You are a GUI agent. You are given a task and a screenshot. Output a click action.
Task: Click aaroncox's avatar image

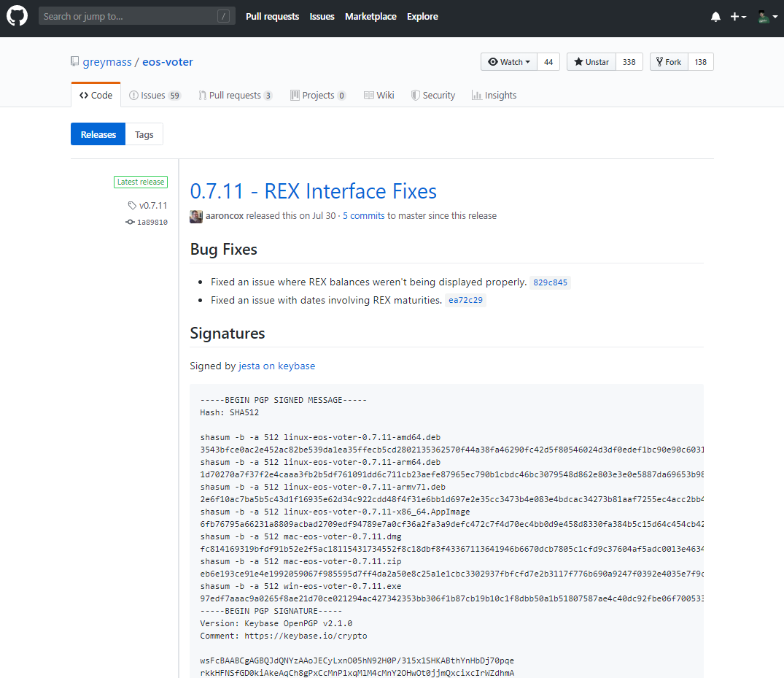196,216
